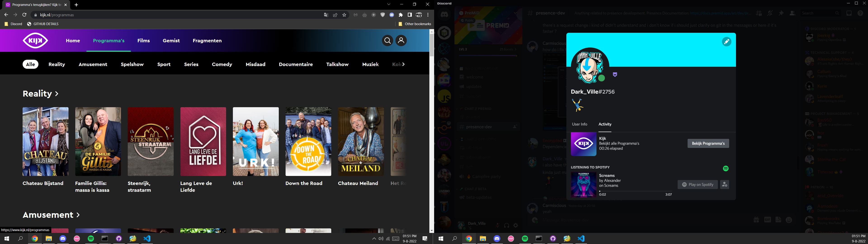The image size is (868, 244).
Task: Open the Fragmenten tab on Kijk
Action: 207,41
